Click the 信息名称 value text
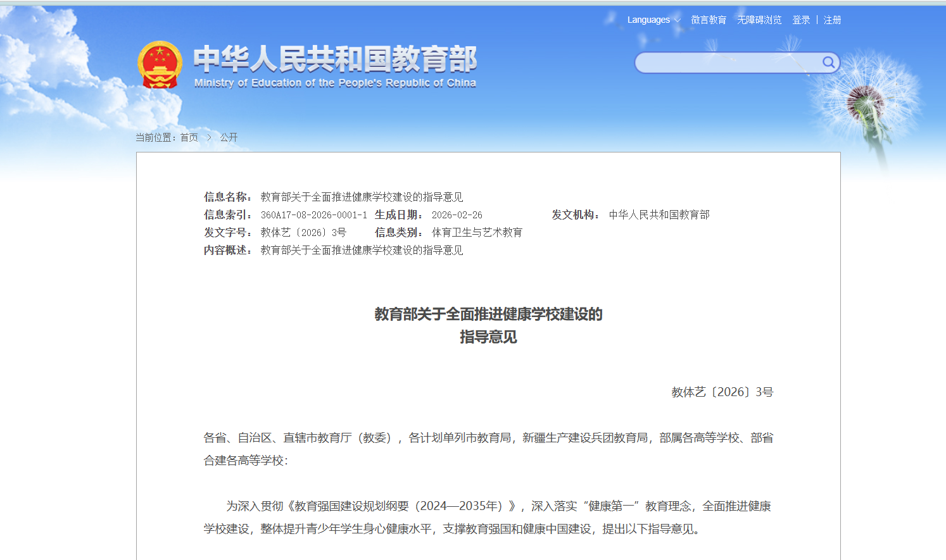Image resolution: width=946 pixels, height=560 pixels. (x=362, y=197)
